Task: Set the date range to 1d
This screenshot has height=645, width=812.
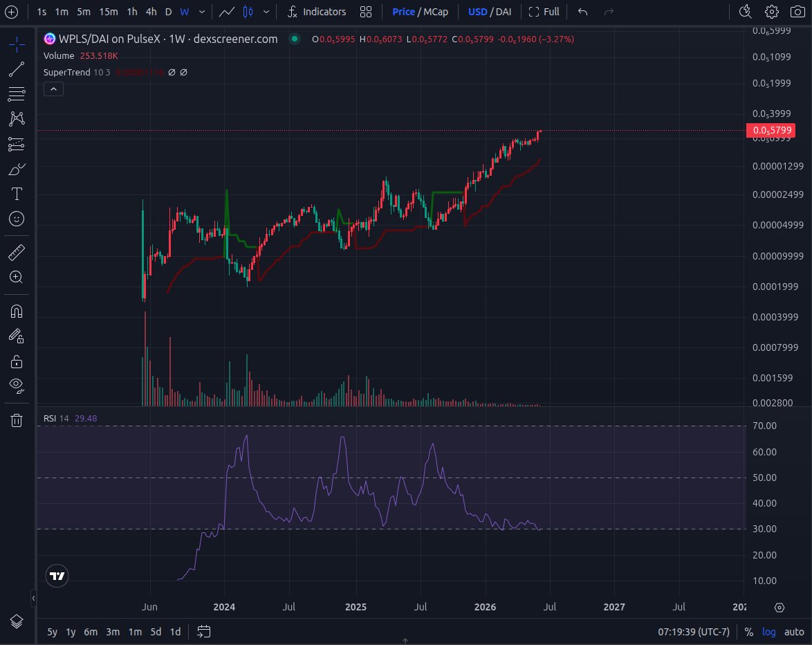Action: (176, 632)
